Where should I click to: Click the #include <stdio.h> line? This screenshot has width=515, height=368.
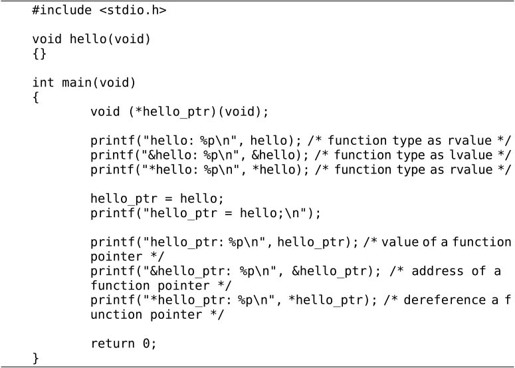[x=99, y=10]
